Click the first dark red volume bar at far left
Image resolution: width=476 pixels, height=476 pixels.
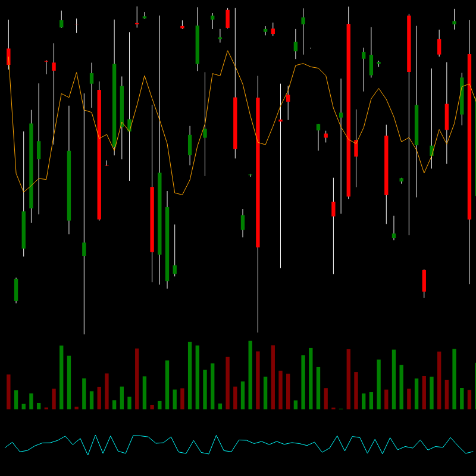coord(8,392)
